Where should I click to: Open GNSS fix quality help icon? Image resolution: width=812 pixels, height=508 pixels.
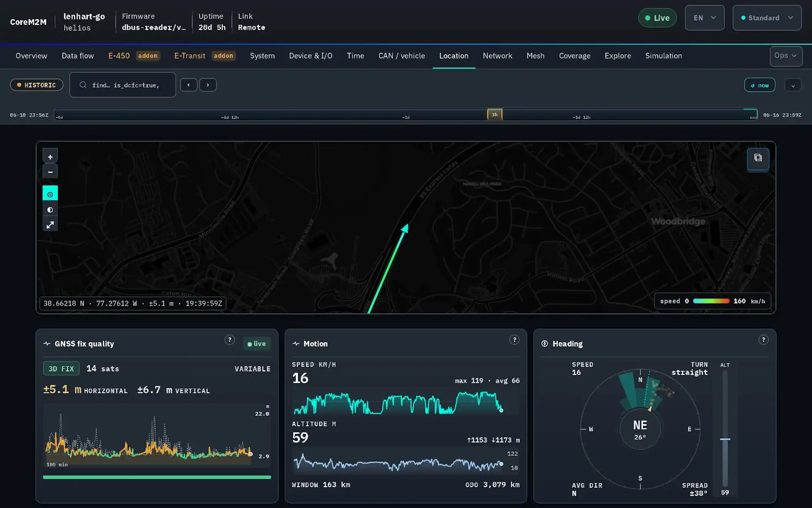click(230, 340)
